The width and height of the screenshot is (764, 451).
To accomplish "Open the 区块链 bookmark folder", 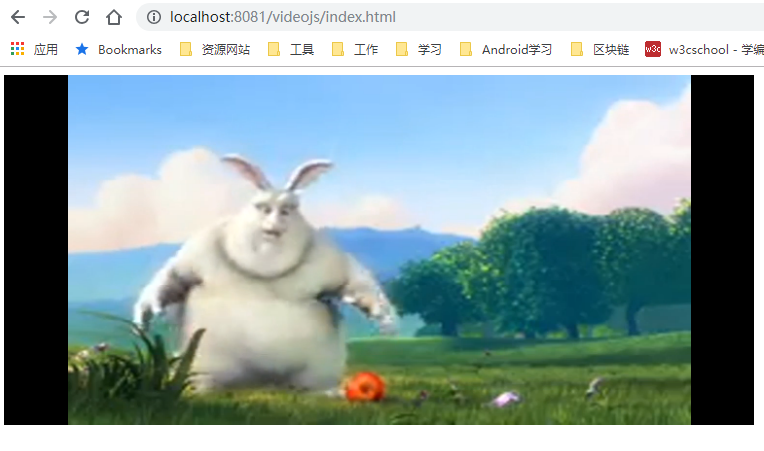I will 600,49.
